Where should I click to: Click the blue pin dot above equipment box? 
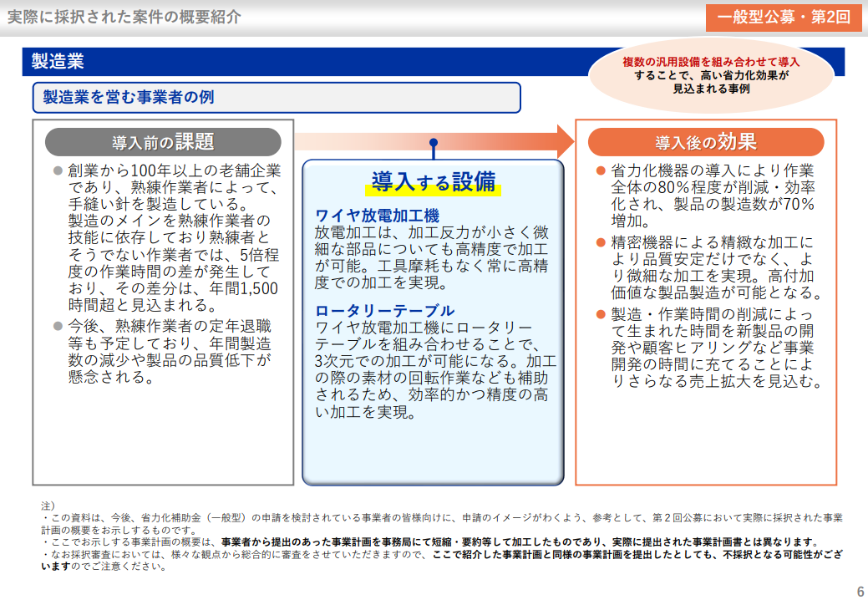pyautogui.click(x=434, y=142)
